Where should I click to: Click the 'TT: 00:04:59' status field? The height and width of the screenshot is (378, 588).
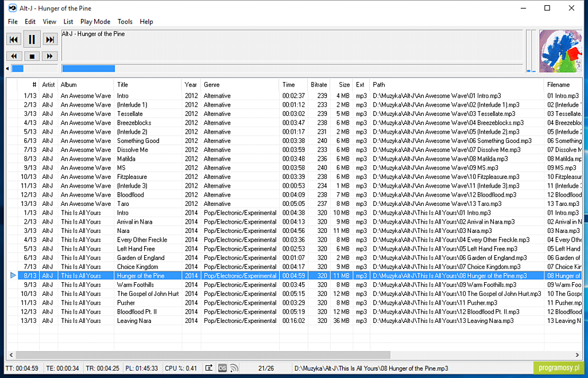click(x=22, y=368)
